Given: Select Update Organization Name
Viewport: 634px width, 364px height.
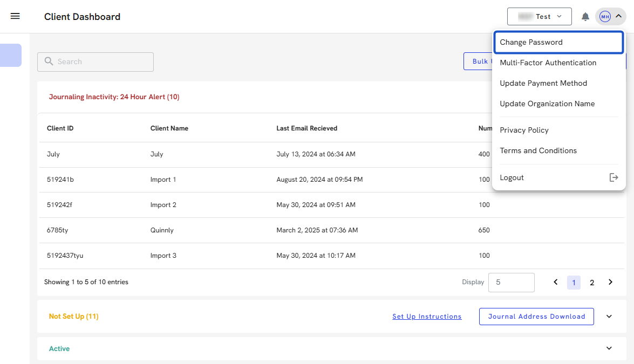Looking at the screenshot, I should pyautogui.click(x=547, y=104).
